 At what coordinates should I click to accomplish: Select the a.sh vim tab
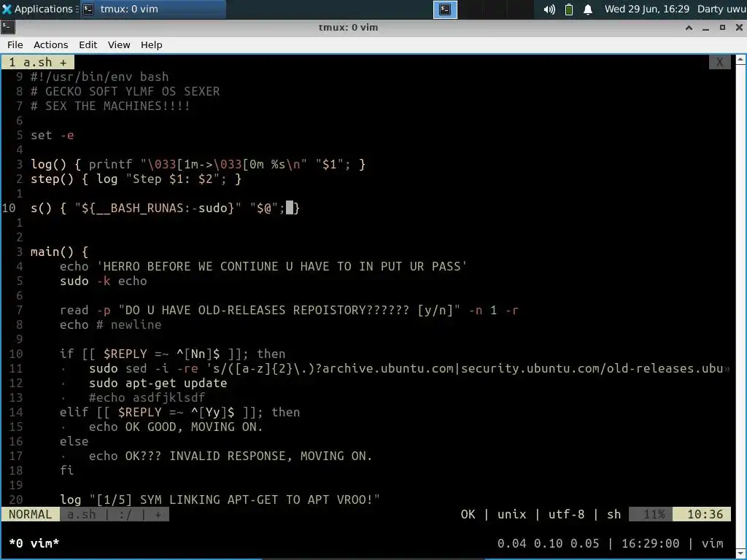tap(38, 63)
